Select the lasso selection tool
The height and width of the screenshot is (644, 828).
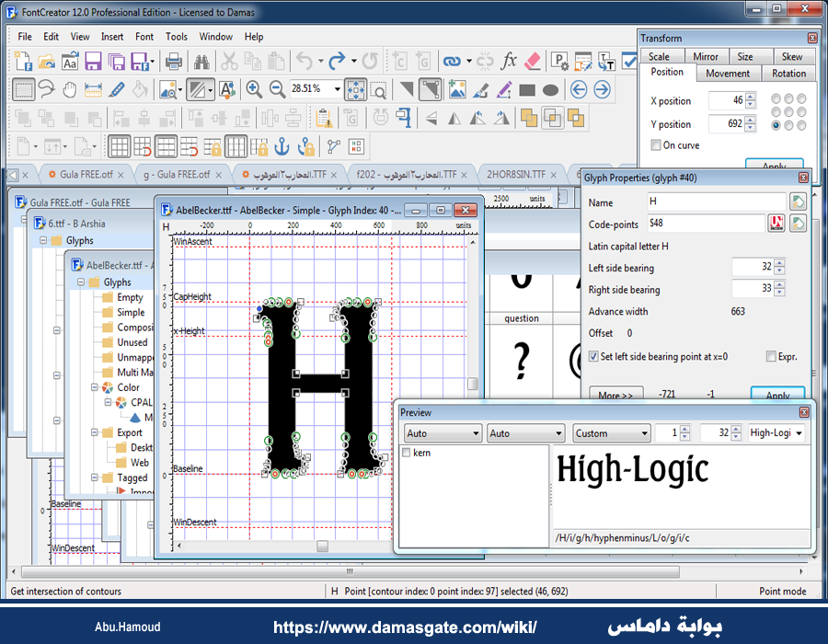47,90
